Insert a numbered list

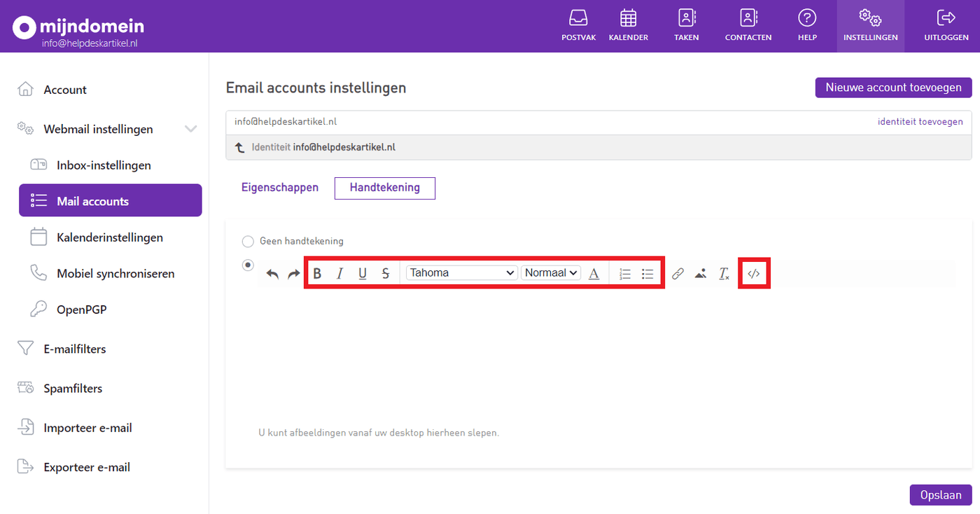point(625,274)
